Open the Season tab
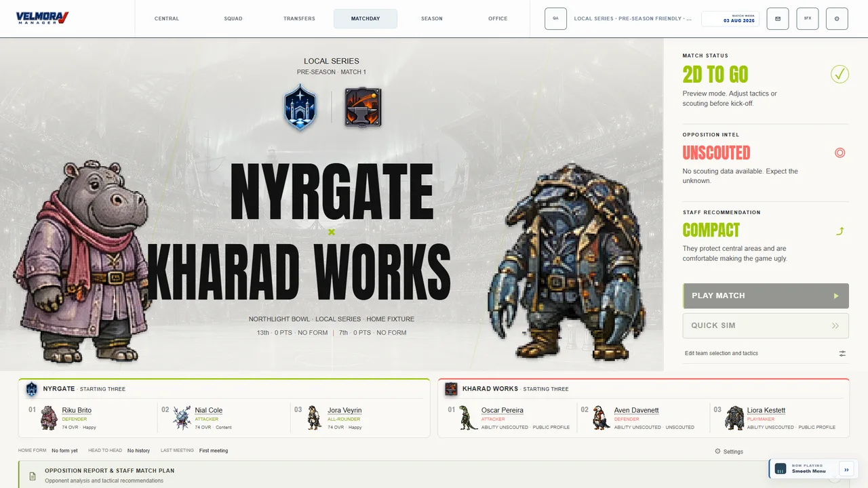 click(432, 18)
